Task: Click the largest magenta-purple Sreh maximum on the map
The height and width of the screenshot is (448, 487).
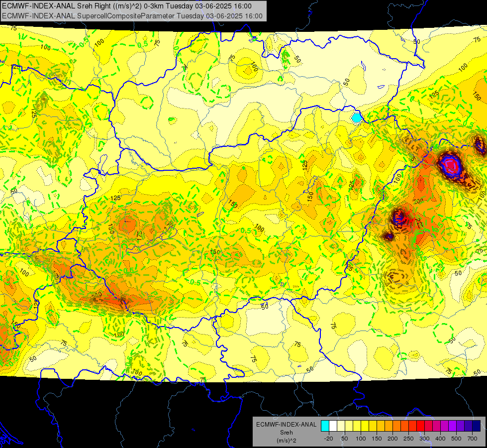Action: pyautogui.click(x=450, y=165)
